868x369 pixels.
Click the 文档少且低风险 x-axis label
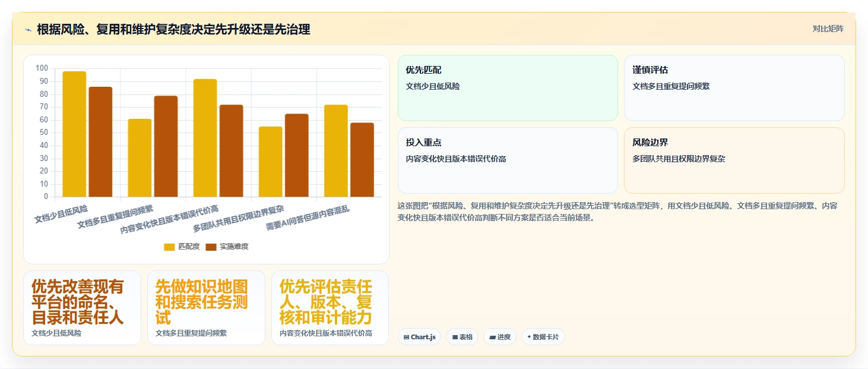coord(61,213)
